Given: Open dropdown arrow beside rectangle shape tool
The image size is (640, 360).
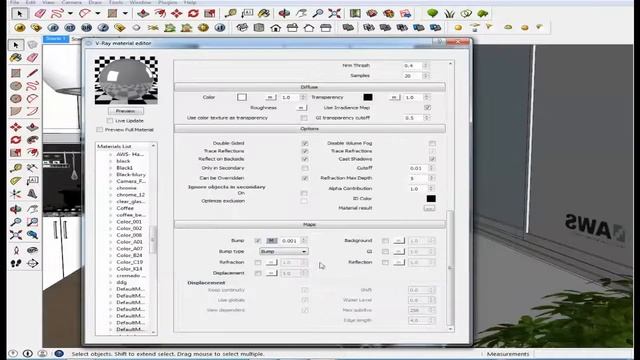Looking at the screenshot, I should (x=125, y=13).
